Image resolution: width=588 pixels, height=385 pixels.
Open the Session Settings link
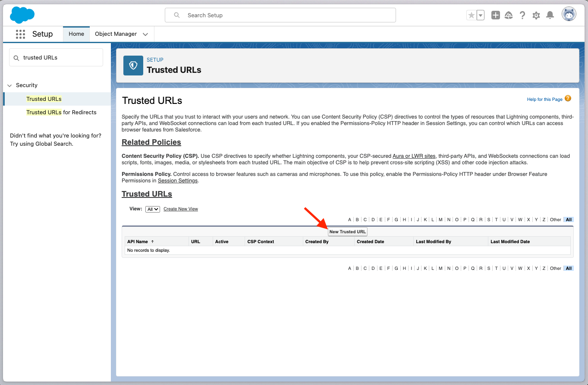[x=178, y=181]
